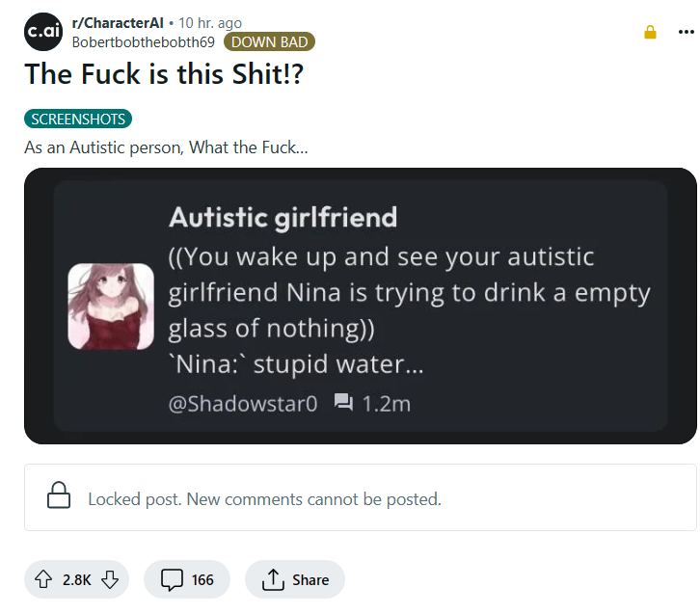
Task: Click the c.ai subreddit avatar
Action: point(43,32)
